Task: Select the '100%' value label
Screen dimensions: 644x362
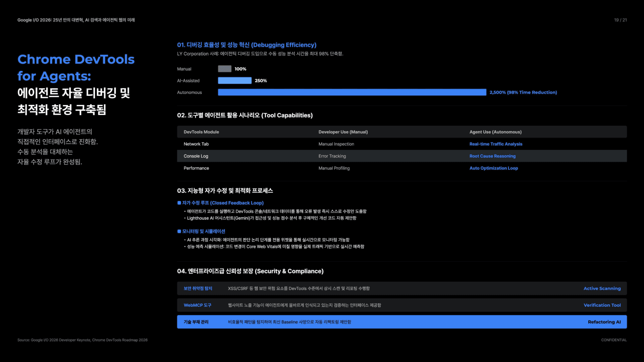Action: (x=240, y=69)
